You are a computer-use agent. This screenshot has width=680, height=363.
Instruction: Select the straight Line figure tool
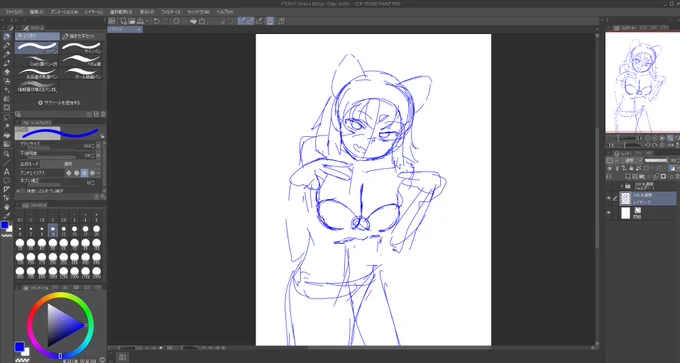pyautogui.click(x=7, y=163)
